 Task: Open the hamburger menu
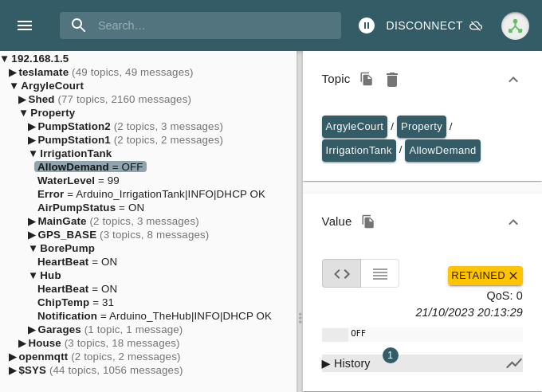(x=25, y=25)
